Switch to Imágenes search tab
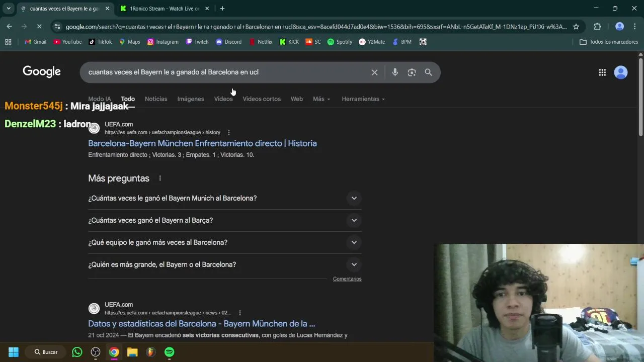 point(191,99)
